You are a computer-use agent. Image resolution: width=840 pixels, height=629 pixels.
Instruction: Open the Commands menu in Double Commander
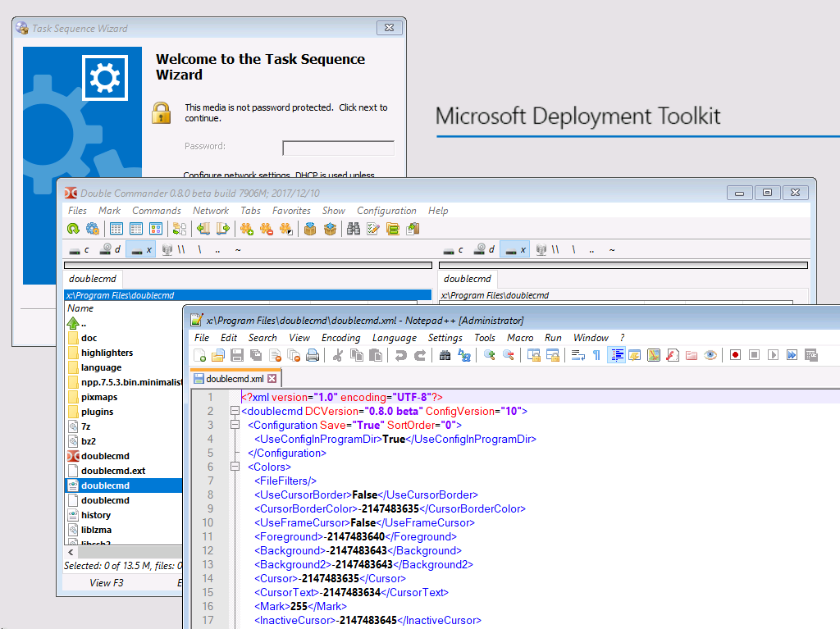click(x=157, y=211)
